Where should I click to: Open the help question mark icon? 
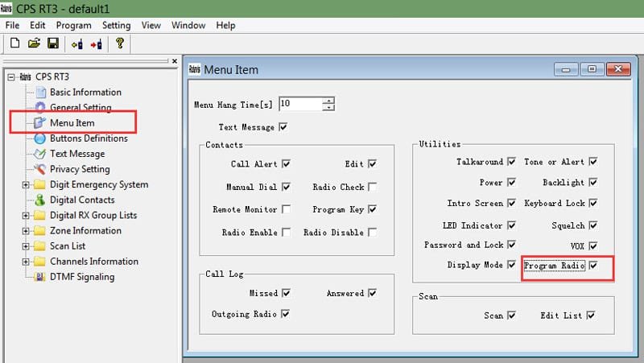click(x=119, y=43)
